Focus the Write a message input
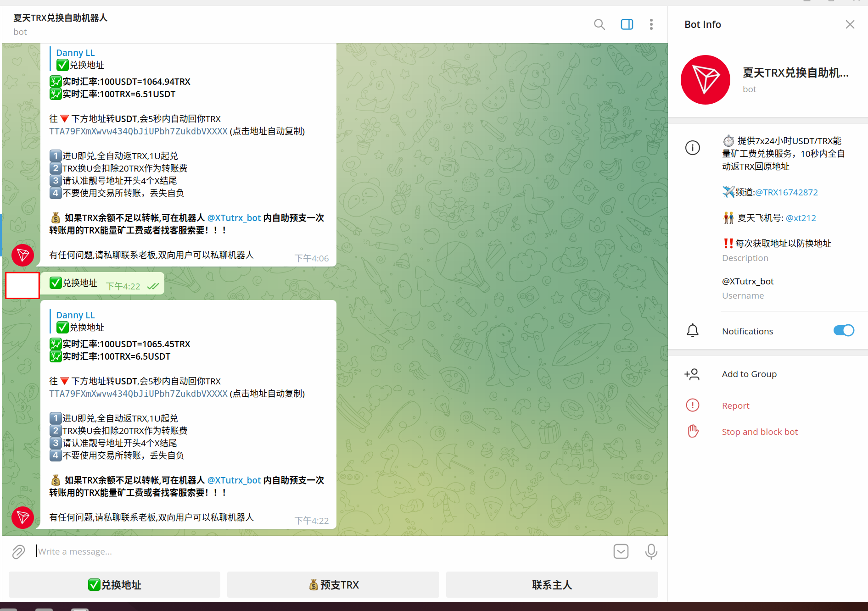Image resolution: width=868 pixels, height=611 pixels. click(x=321, y=551)
